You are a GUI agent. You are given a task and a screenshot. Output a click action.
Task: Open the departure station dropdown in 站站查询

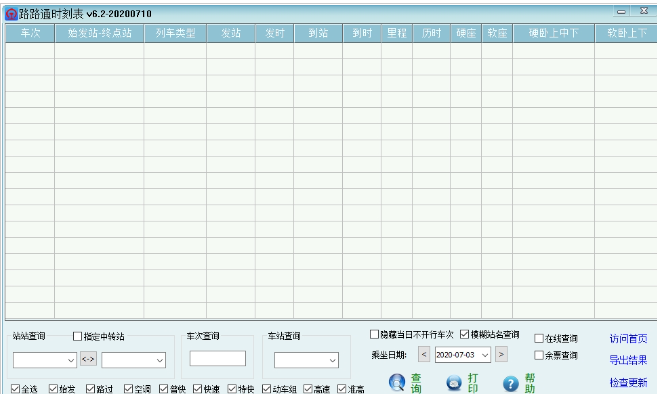point(71,360)
